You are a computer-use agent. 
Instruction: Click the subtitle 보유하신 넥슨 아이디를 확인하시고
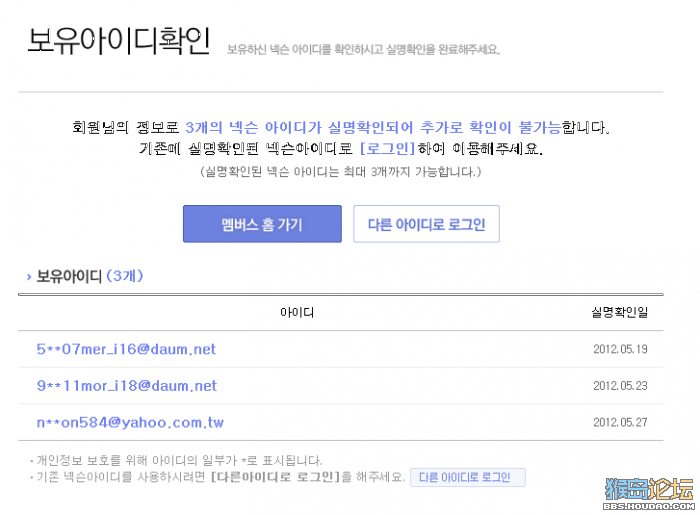coord(305,49)
